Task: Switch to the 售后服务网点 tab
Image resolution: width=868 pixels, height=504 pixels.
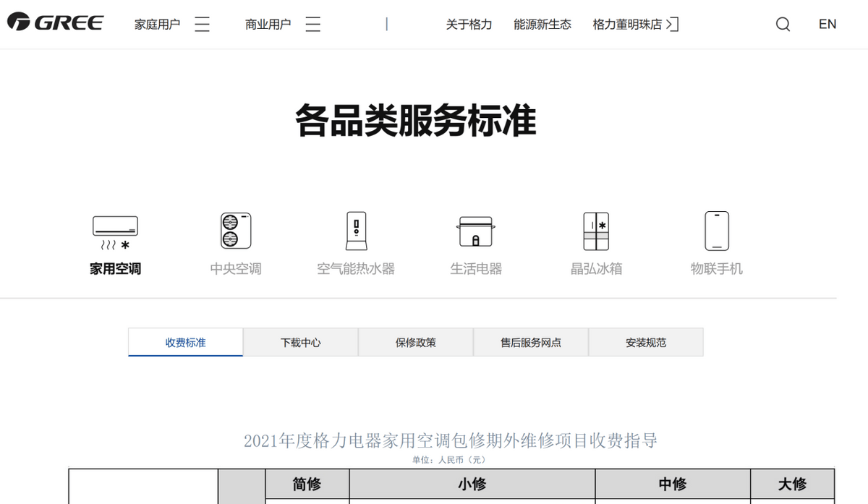Action: click(x=530, y=342)
